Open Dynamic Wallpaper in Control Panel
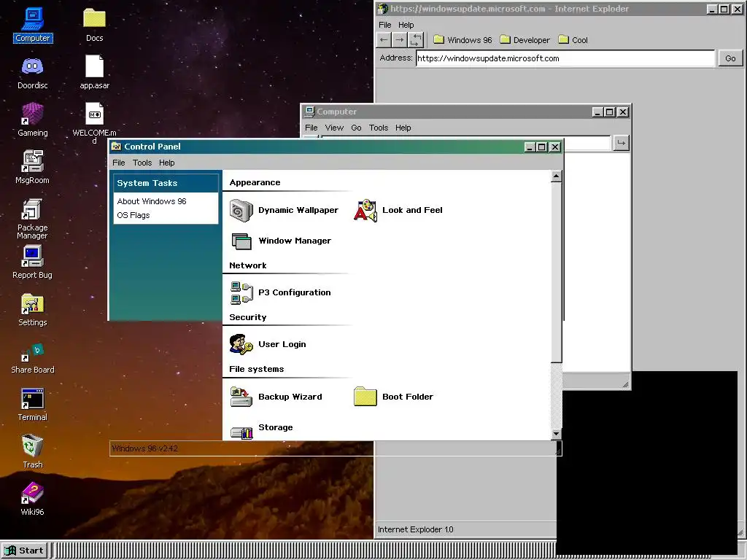 click(x=284, y=211)
